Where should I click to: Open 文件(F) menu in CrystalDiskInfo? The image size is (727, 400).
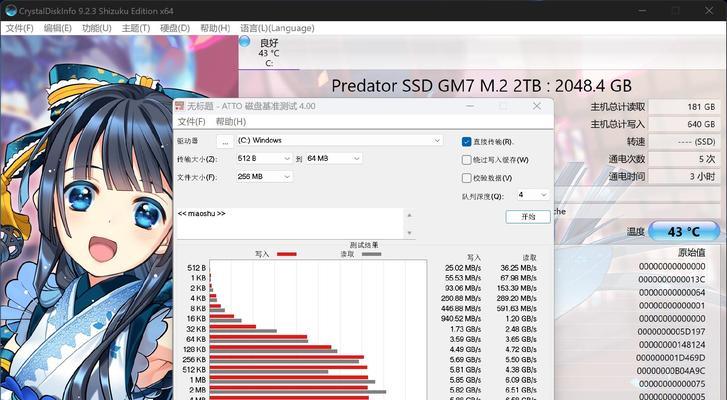19,28
